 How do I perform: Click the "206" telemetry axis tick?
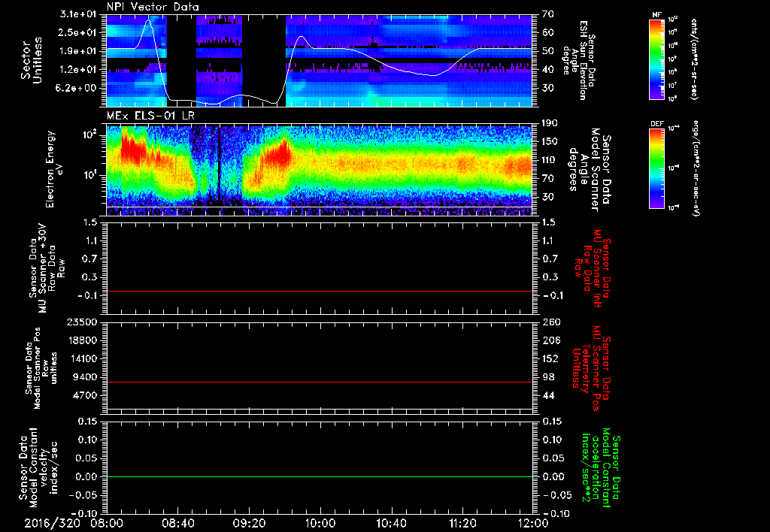(550, 340)
